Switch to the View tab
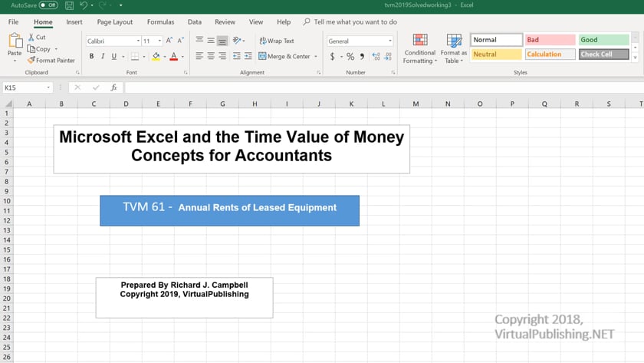 [256, 21]
